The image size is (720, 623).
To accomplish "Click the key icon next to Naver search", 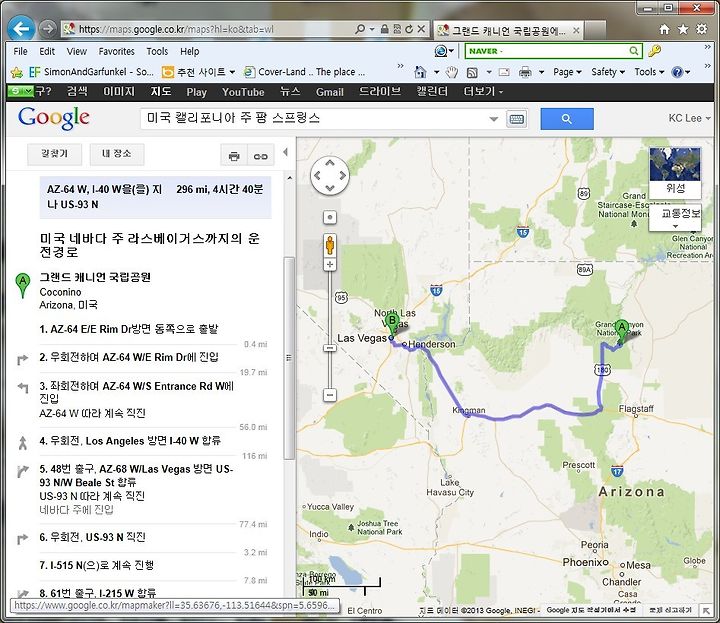I will (x=654, y=51).
